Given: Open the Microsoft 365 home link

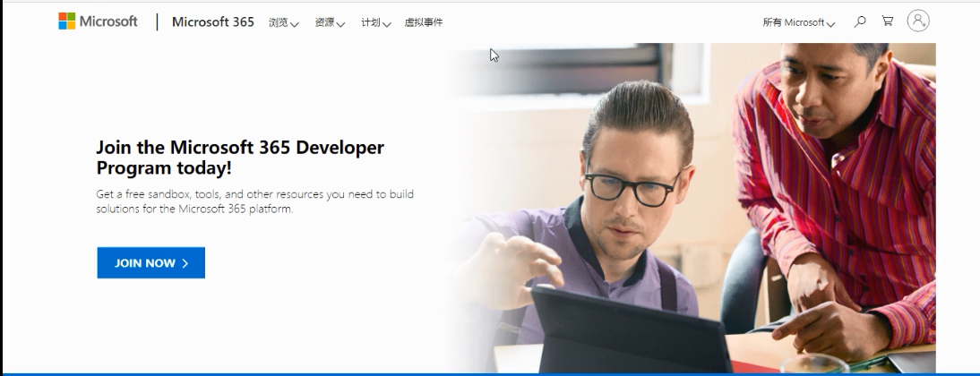Looking at the screenshot, I should click(x=213, y=22).
